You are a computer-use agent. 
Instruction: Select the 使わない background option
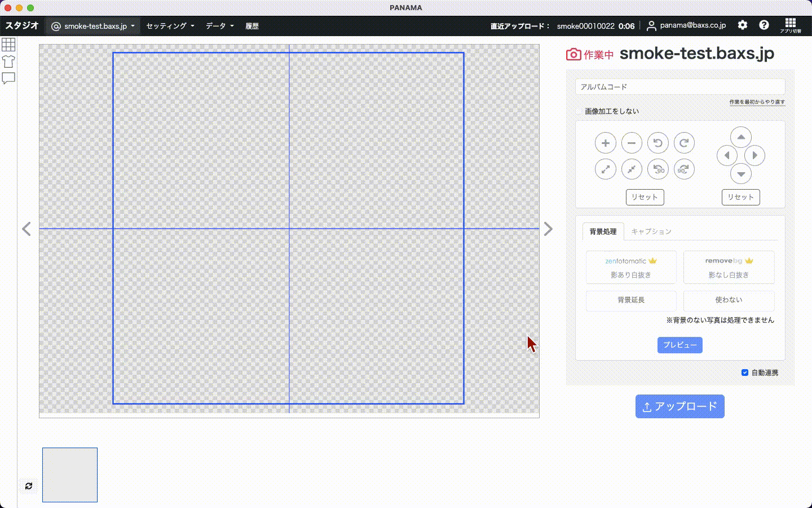click(729, 300)
